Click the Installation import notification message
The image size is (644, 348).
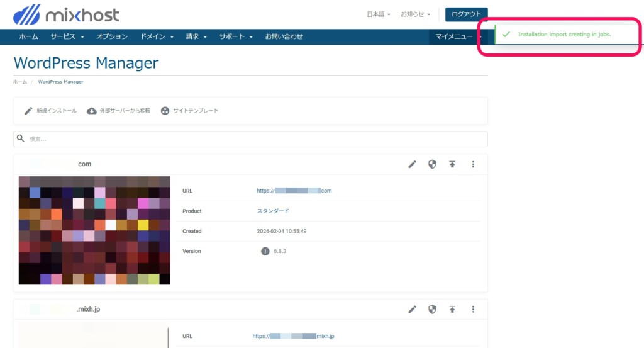pyautogui.click(x=564, y=35)
